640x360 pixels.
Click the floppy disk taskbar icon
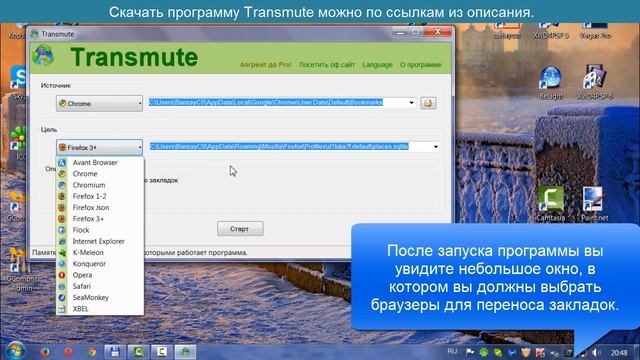[115, 351]
